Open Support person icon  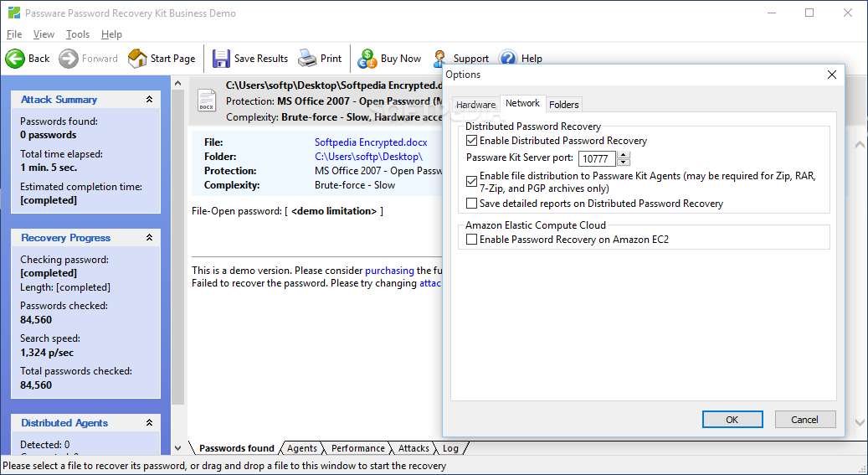(440, 58)
